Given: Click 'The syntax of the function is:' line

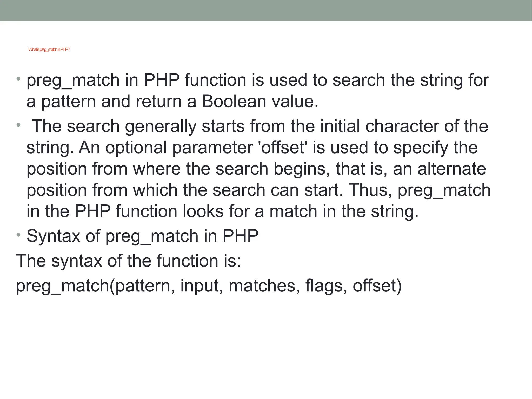Looking at the screenshot, I should tap(129, 261).
